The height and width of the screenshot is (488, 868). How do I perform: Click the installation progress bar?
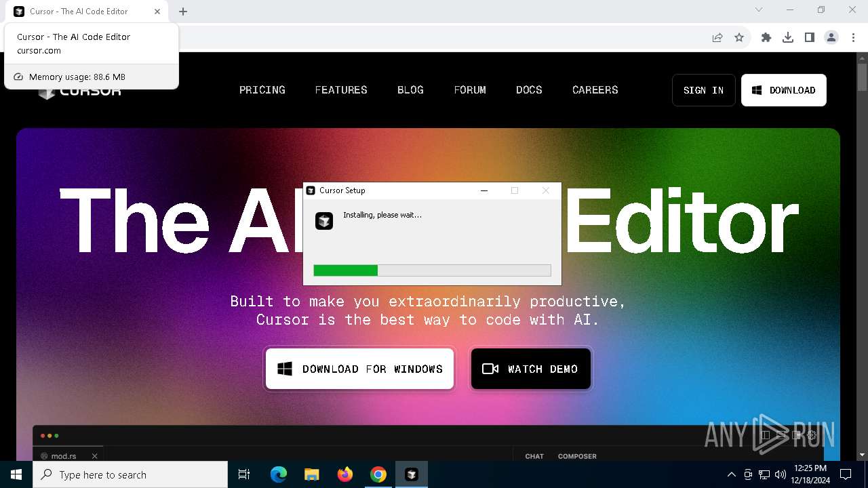click(x=432, y=270)
